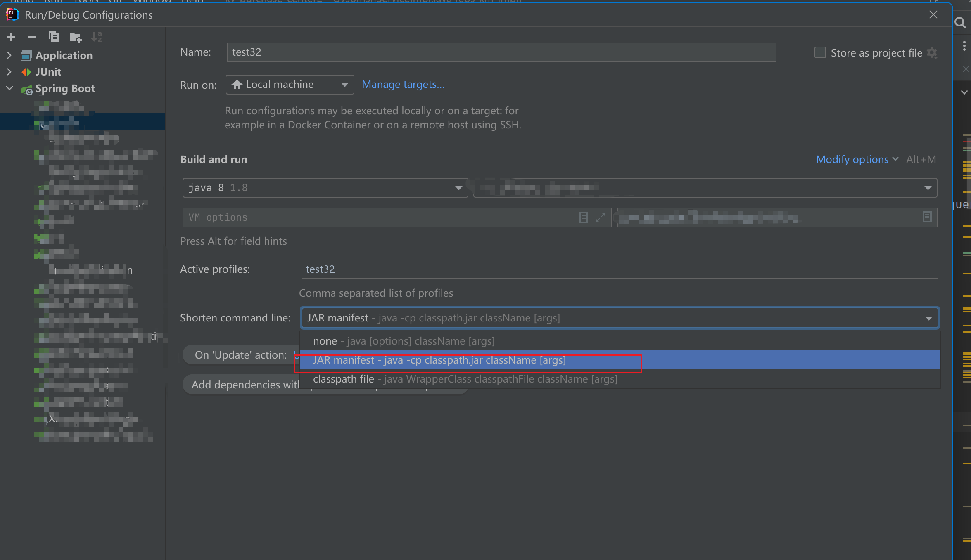Collapse the Spring Boot tree node
971x560 pixels.
point(9,88)
